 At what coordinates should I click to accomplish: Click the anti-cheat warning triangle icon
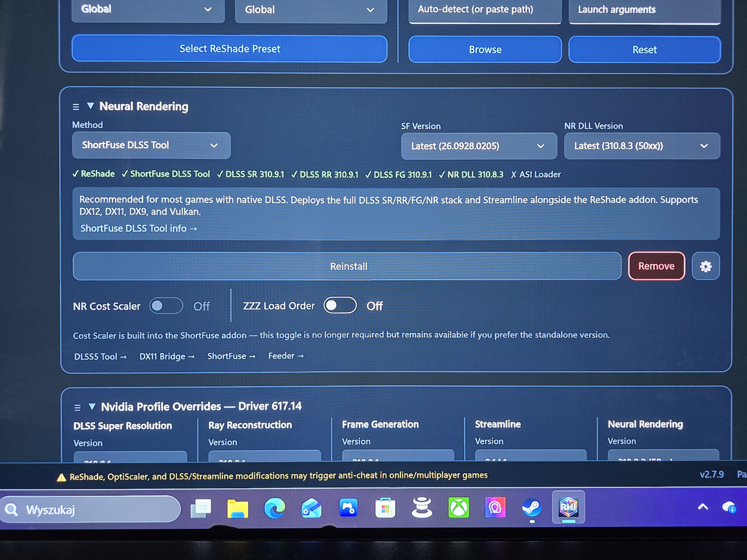(x=61, y=477)
